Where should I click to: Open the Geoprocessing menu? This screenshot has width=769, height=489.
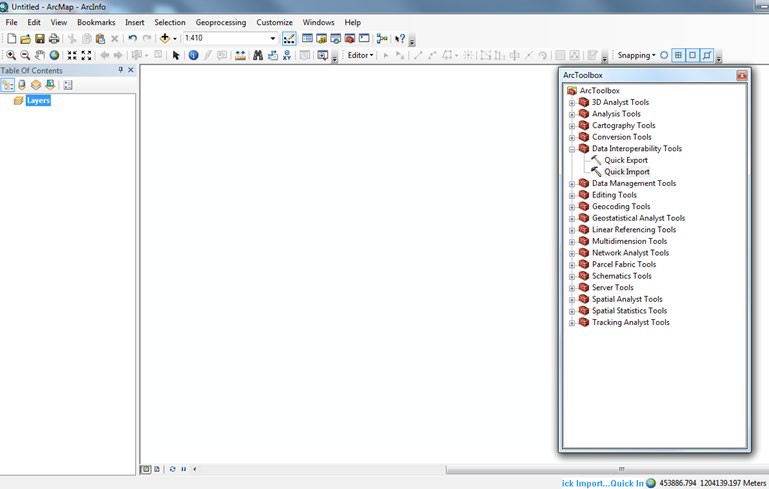coord(221,23)
